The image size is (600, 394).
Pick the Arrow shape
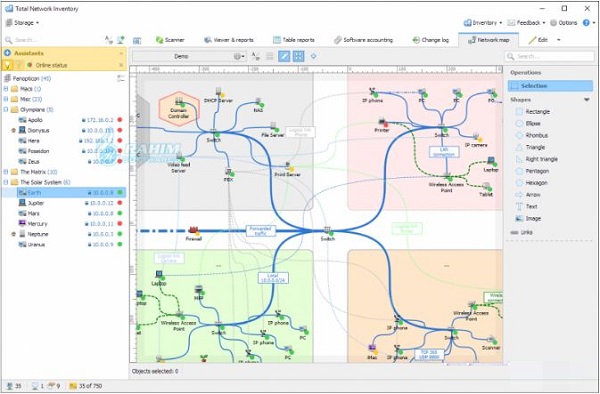coord(528,195)
